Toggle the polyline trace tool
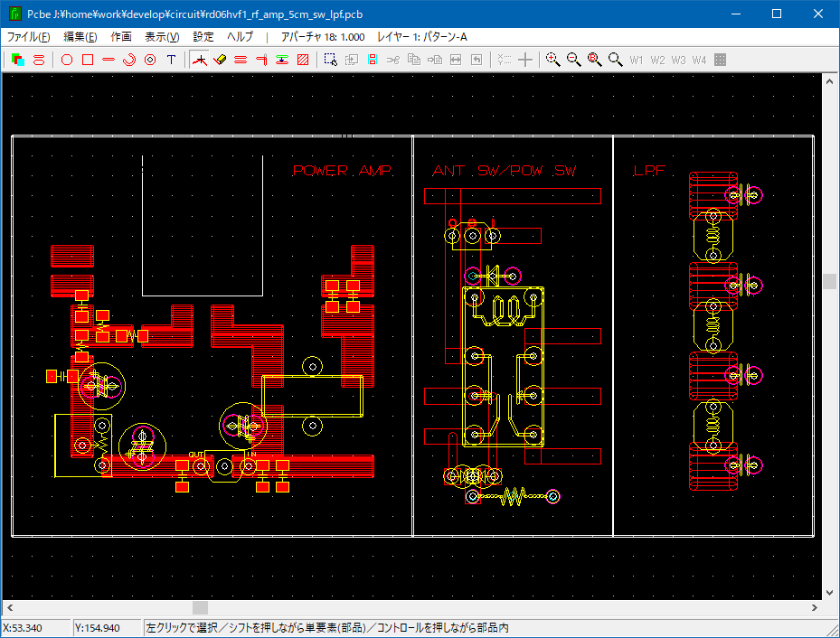 tap(199, 60)
